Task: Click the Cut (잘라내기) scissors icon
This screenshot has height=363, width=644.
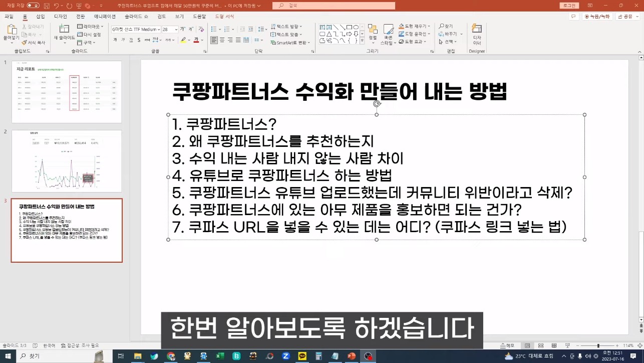Action: [x=33, y=26]
